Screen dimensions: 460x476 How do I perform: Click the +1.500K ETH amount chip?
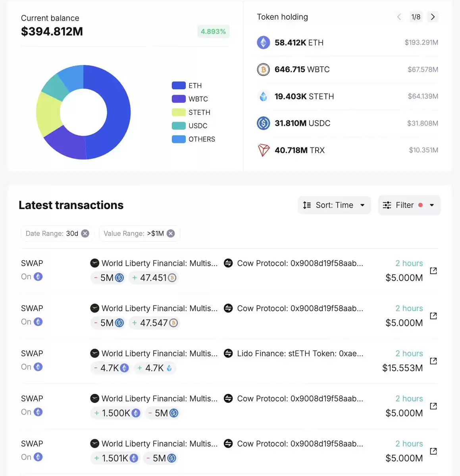[x=116, y=413]
